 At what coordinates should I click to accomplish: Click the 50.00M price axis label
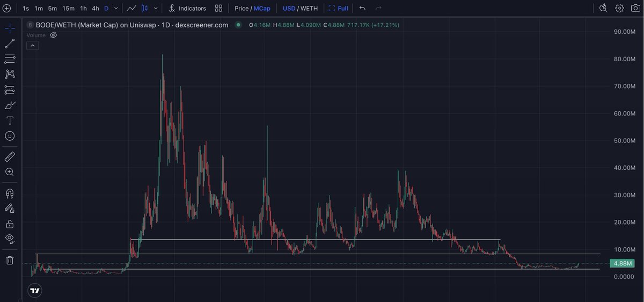pyautogui.click(x=625, y=141)
